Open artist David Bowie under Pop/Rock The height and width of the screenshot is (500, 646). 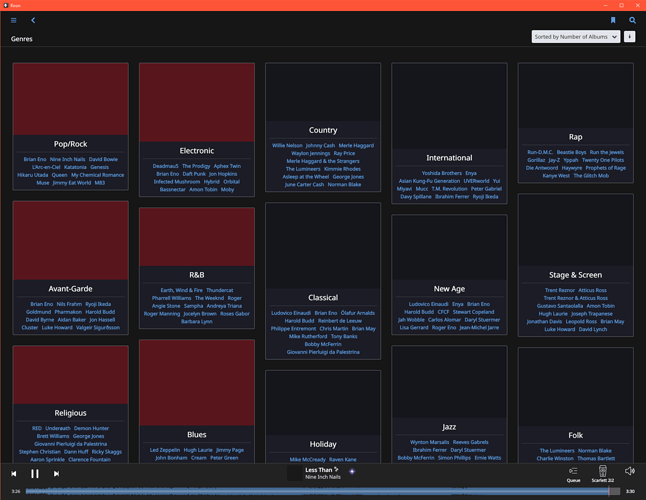[103, 159]
